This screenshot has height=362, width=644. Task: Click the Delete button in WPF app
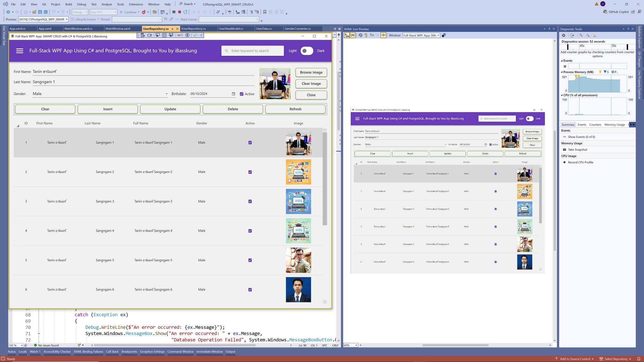click(233, 109)
